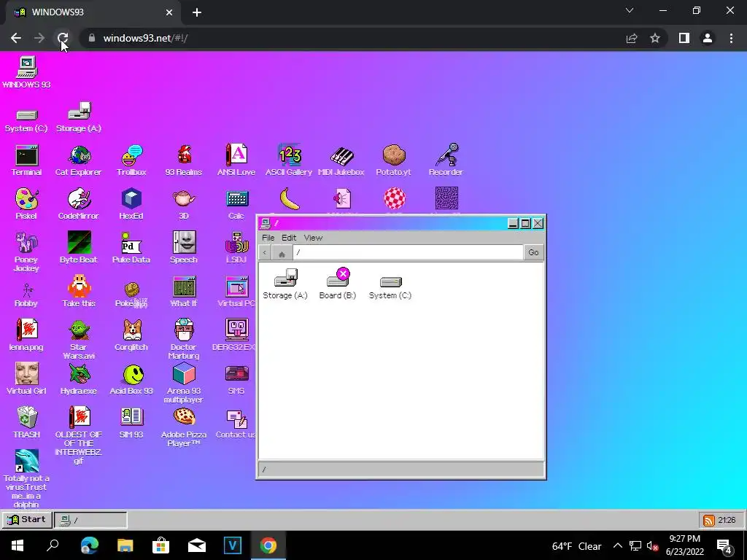Open the View menu in explorer window
This screenshot has height=560, width=747.
[313, 238]
